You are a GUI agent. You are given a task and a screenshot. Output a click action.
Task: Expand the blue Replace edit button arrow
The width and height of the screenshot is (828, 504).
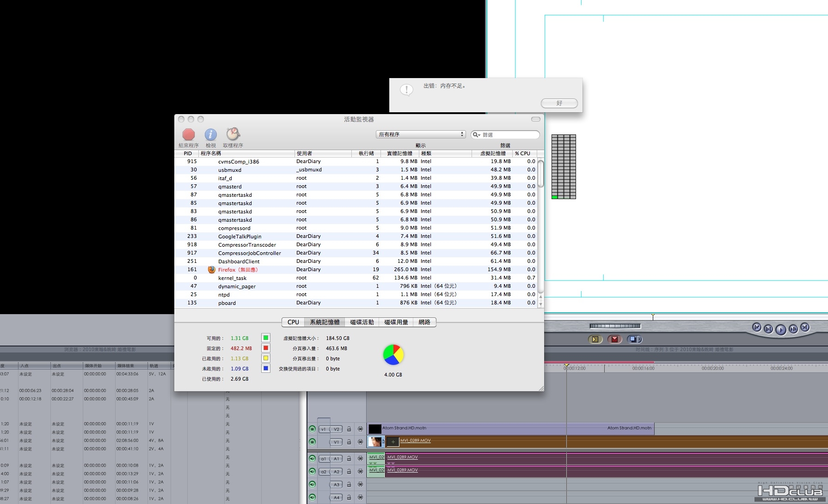click(639, 340)
